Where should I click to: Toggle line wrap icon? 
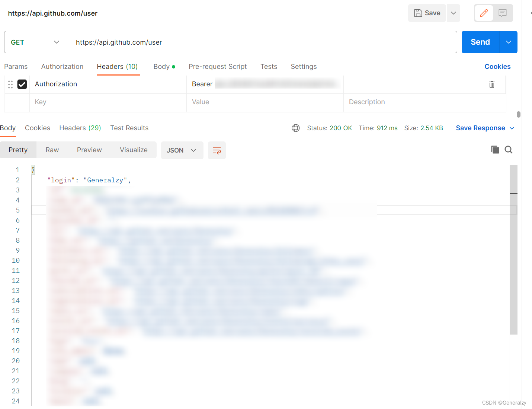(217, 150)
